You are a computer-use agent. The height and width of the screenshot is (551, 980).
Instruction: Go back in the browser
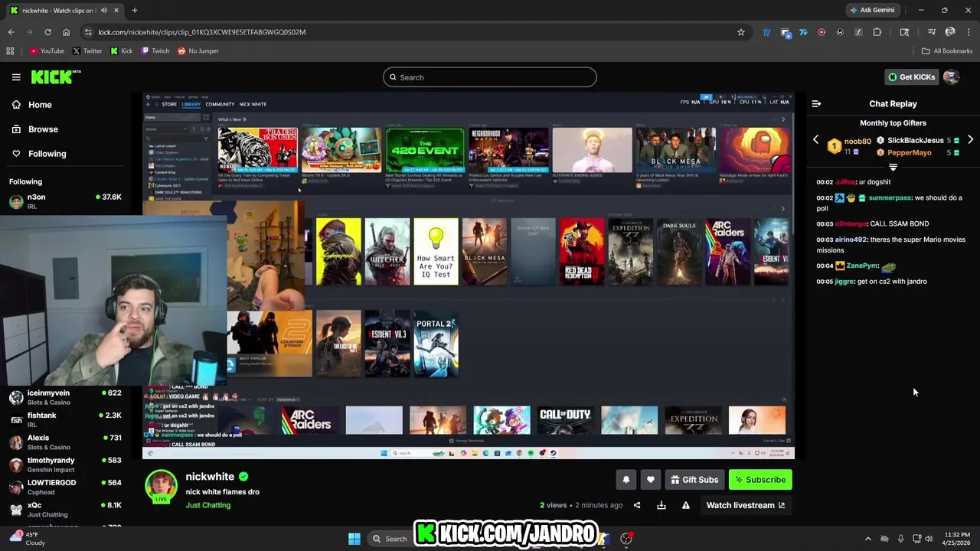click(x=11, y=32)
